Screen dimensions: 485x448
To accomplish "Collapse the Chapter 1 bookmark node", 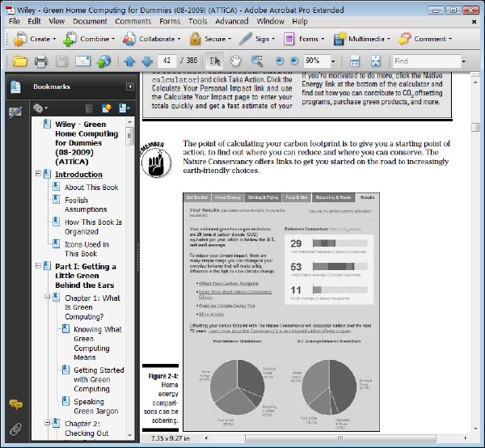I will coord(48,297).
